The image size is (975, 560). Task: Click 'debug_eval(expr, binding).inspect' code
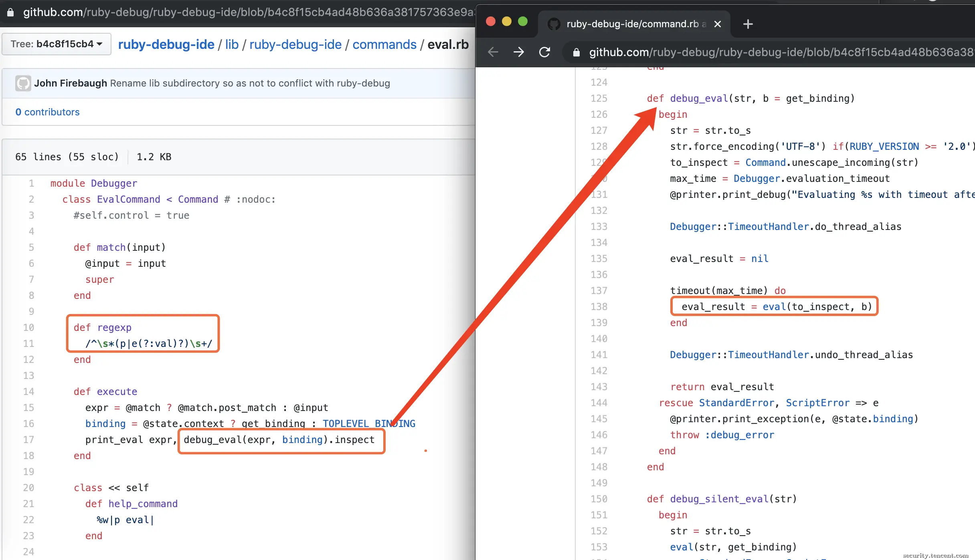point(279,440)
